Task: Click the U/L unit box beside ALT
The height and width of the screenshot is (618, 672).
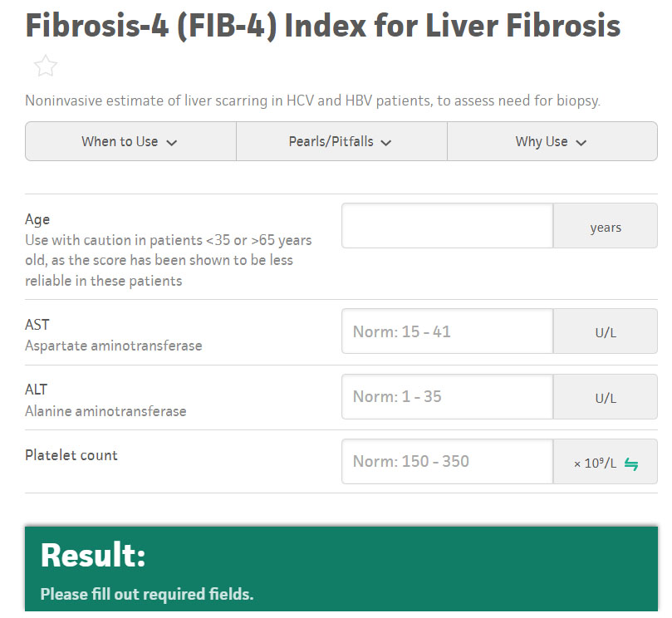Action: 606,397
